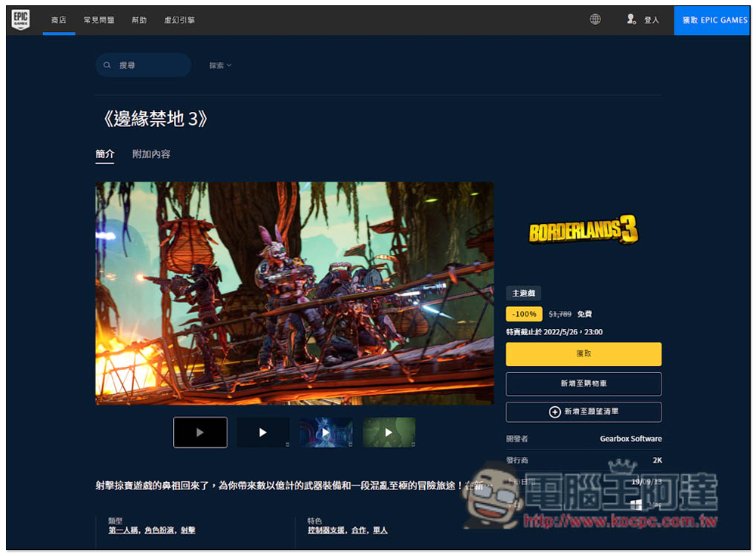This screenshot has height=556, width=756.
Task: Click the user account icon
Action: tap(631, 20)
